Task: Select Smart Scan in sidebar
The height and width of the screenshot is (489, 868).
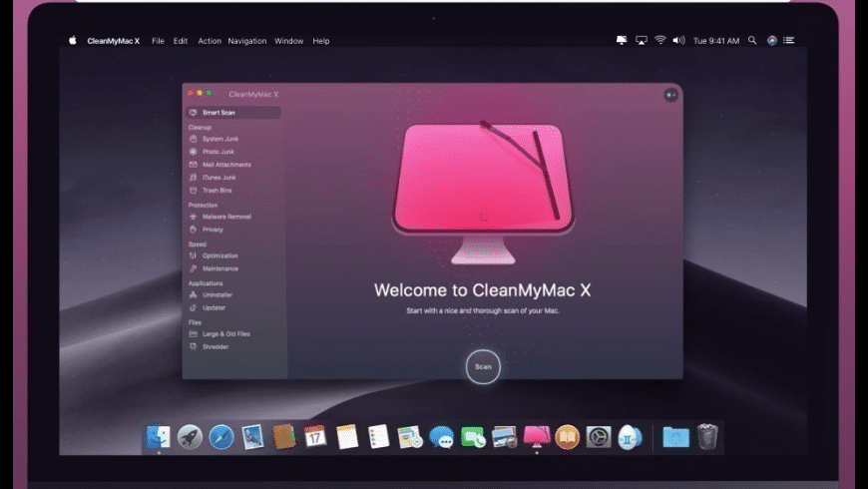Action: (x=233, y=113)
